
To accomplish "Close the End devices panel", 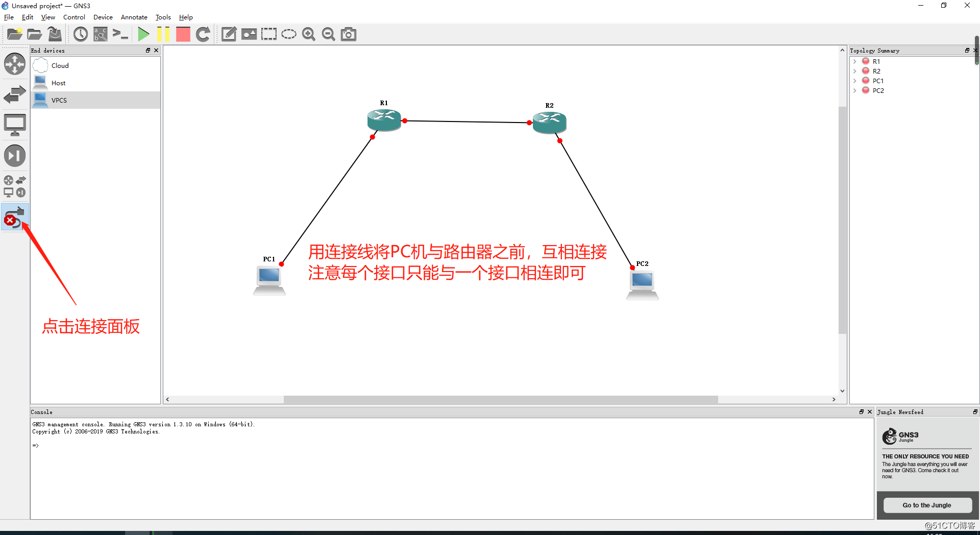I will (x=156, y=50).
